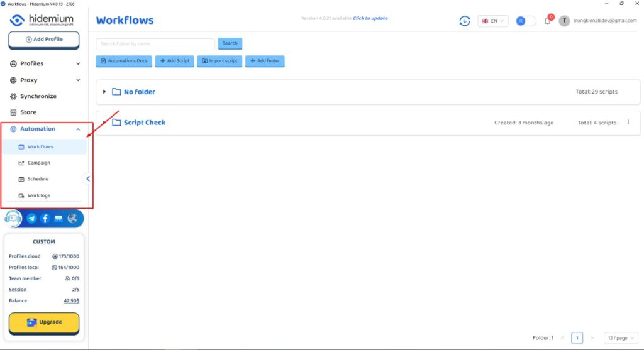Click the Automation target icon
Image resolution: width=644 pixels, height=350 pixels.
[13, 129]
